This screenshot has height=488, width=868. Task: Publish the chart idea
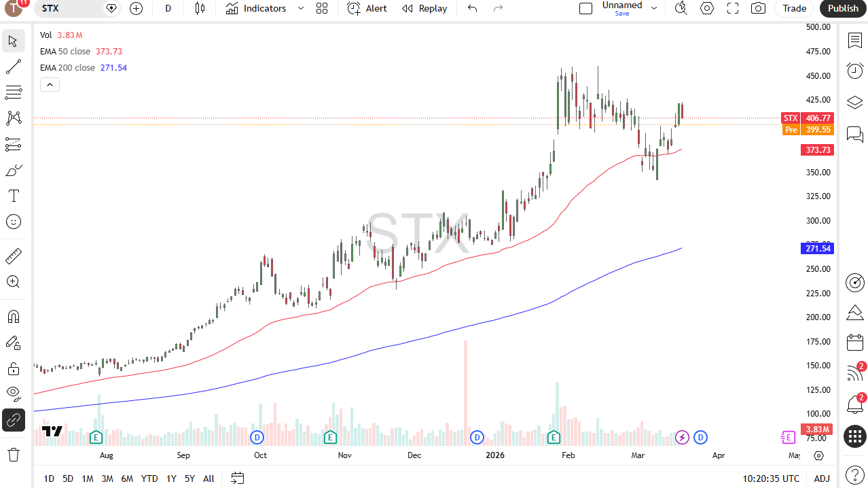(843, 8)
